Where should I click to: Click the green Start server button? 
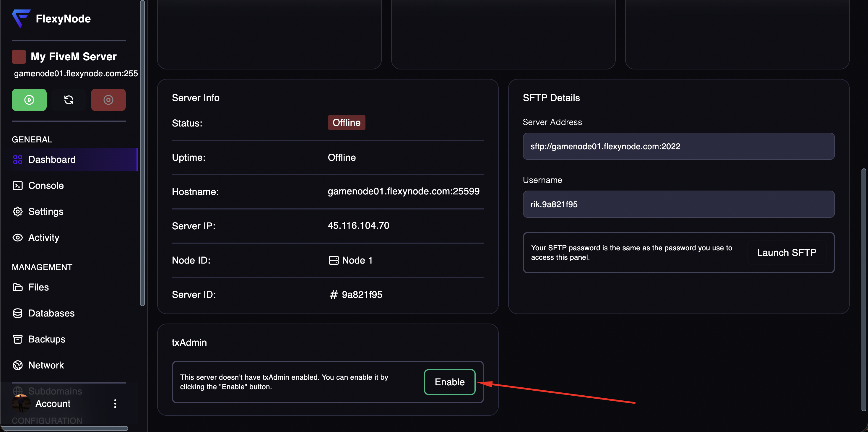(x=29, y=100)
